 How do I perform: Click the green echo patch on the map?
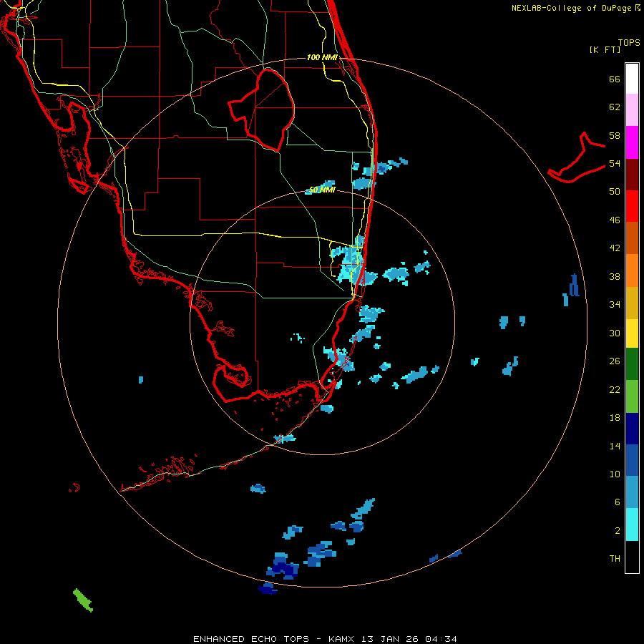[x=83, y=600]
